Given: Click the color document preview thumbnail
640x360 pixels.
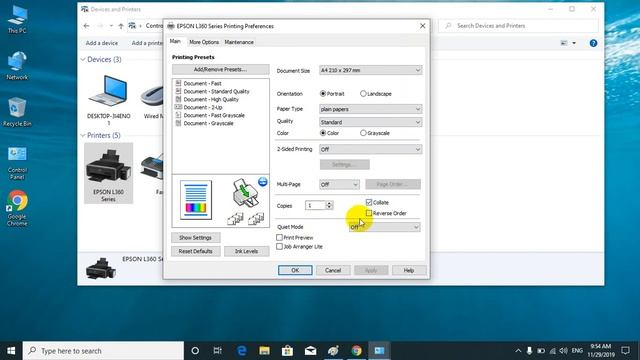Looking at the screenshot, I should 196,200.
